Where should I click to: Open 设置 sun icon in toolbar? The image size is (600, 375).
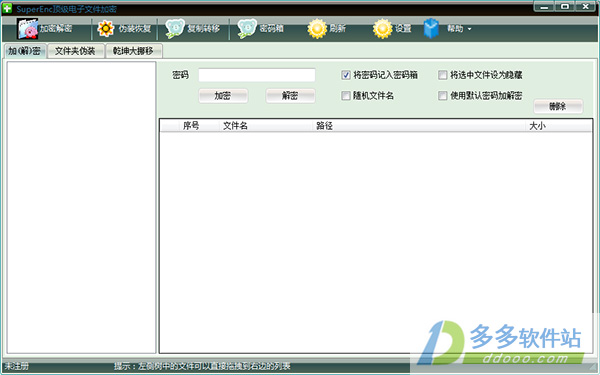coord(383,29)
